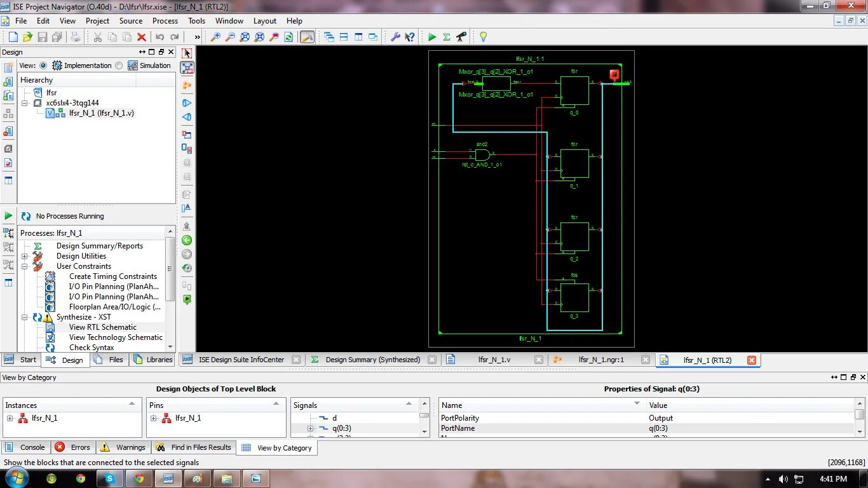Click the What's This help cursor icon

[x=410, y=37]
